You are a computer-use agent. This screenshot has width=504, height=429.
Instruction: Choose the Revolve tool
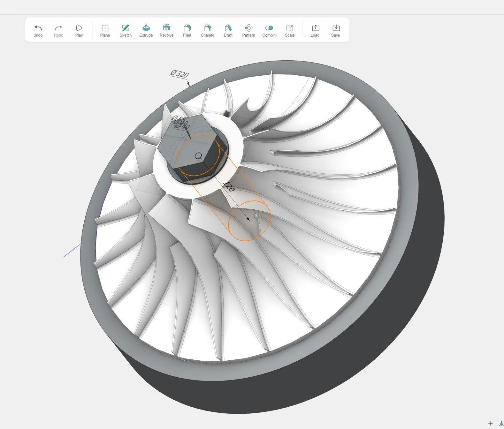[x=166, y=31]
